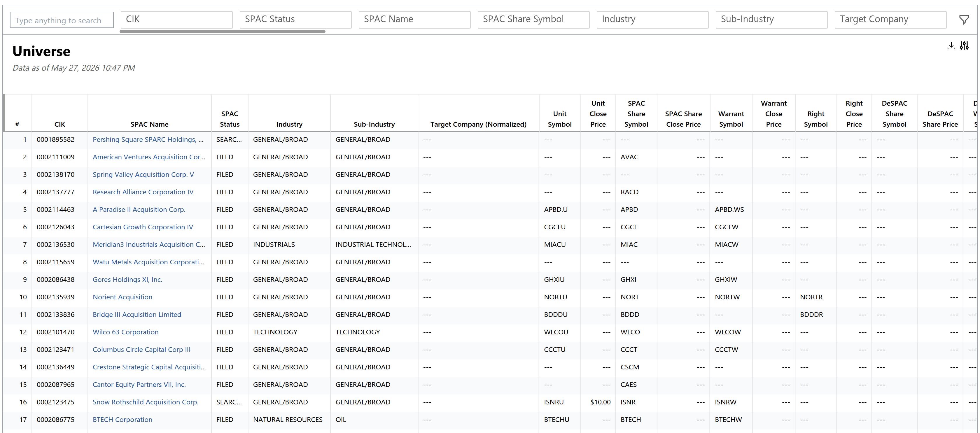Open Cantor Equity Partners VII link
980x433 pixels.
pos(139,385)
